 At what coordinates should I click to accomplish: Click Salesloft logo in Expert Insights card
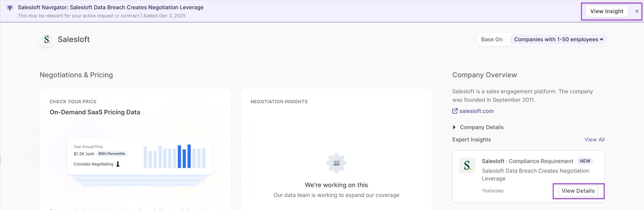coord(467,165)
